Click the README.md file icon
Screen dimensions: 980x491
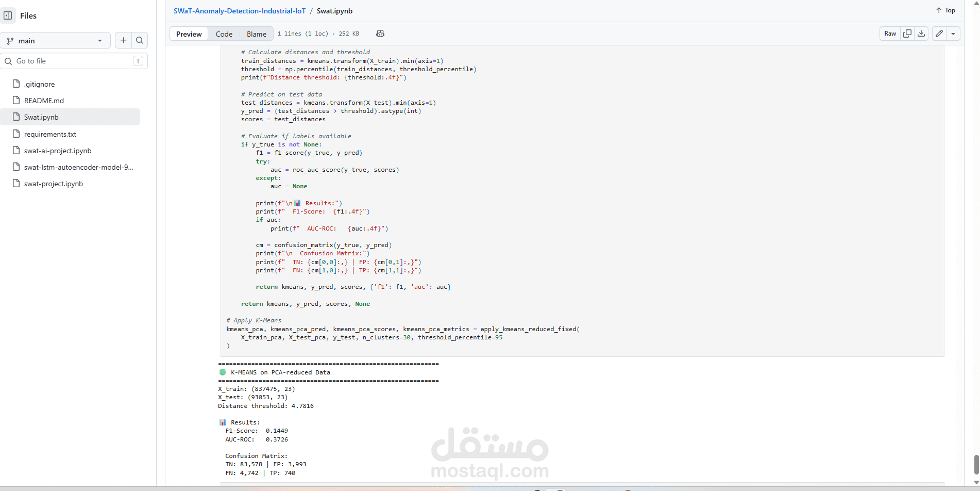[x=16, y=100]
